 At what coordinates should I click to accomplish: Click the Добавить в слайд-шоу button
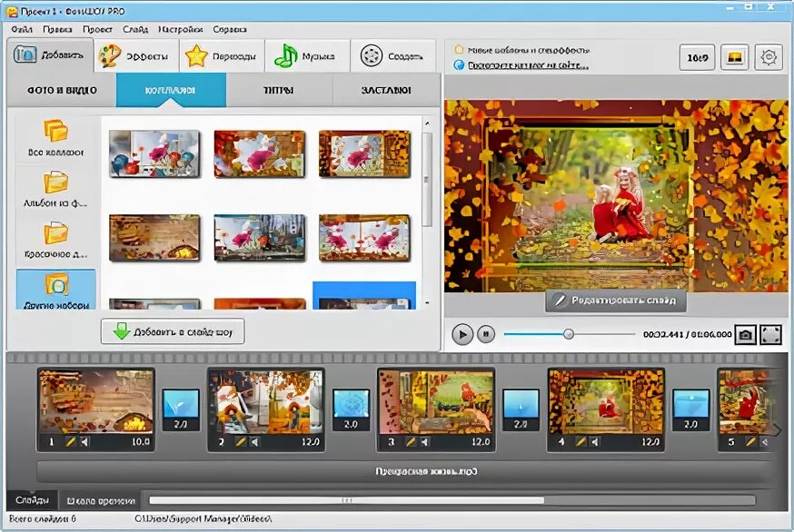pos(173,331)
